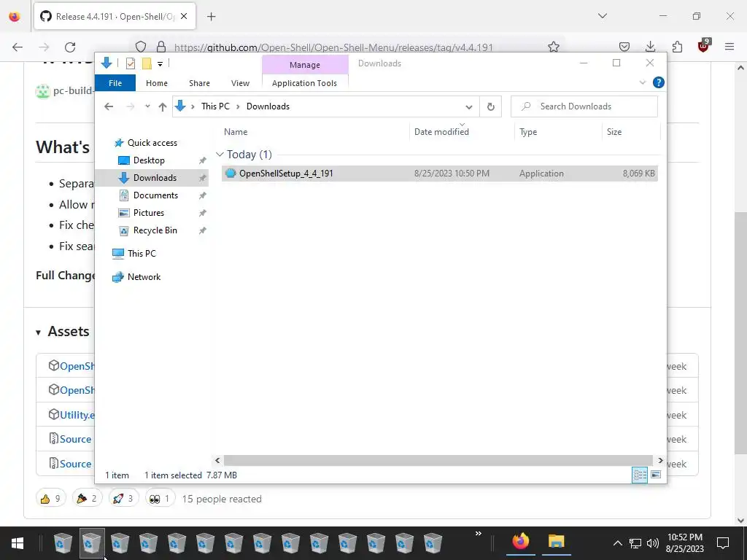This screenshot has width=747, height=560.
Task: List all Firefox tabs dropdown
Action: [x=603, y=16]
